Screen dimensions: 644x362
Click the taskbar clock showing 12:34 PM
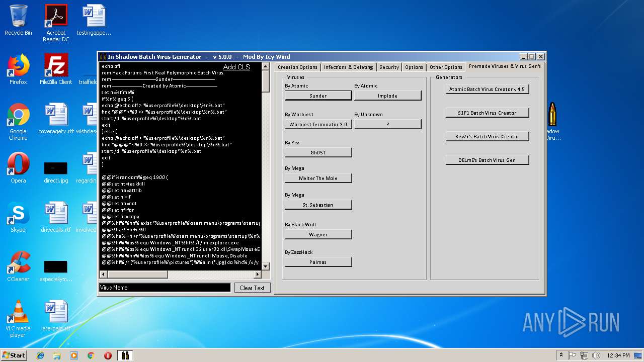click(618, 355)
